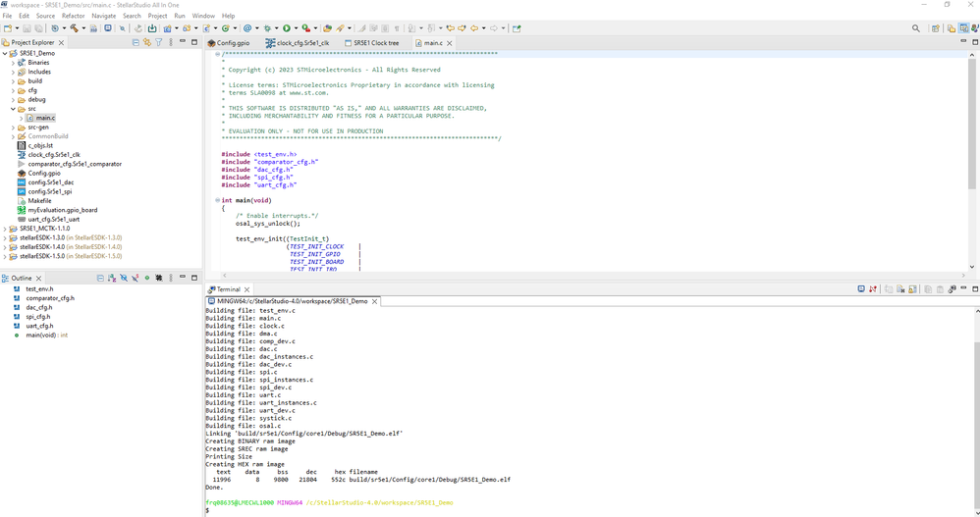The image size is (980, 517).
Task: Click the Collapse All icon in Project Explorer
Action: coord(136,42)
